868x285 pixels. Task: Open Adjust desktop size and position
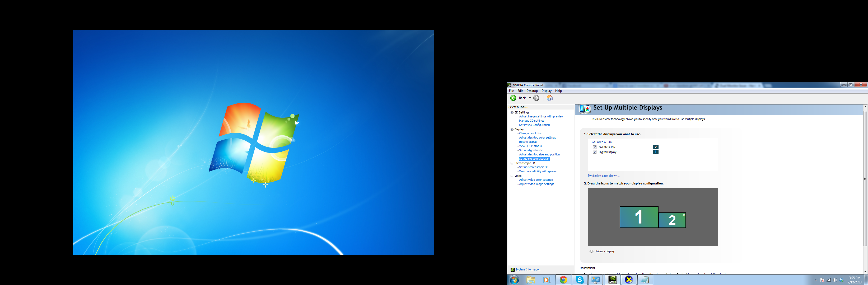539,155
